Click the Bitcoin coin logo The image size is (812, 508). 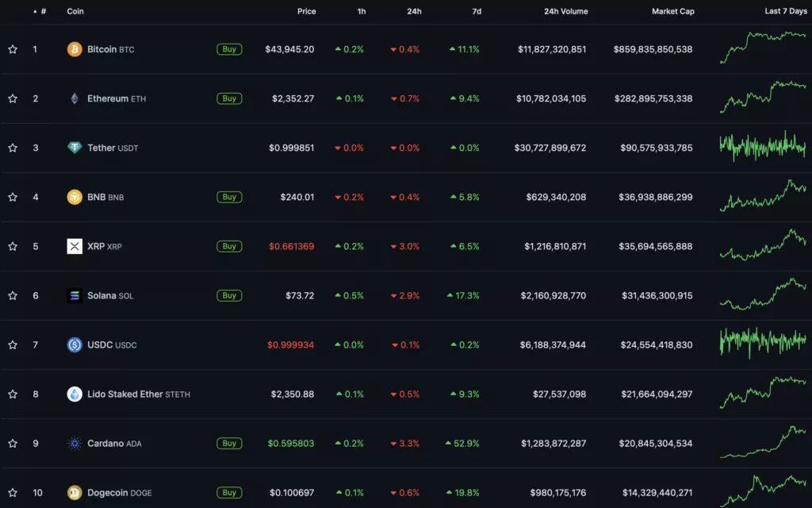tap(75, 49)
